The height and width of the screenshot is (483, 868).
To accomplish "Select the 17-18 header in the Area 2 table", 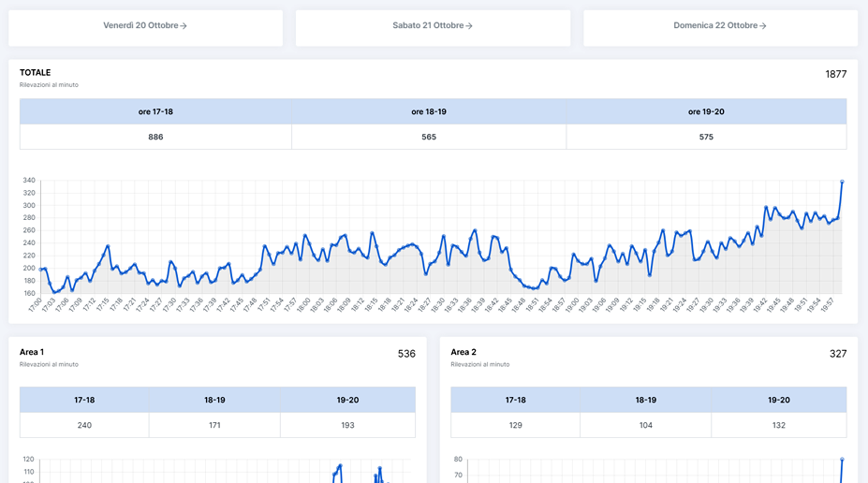I will (x=515, y=400).
